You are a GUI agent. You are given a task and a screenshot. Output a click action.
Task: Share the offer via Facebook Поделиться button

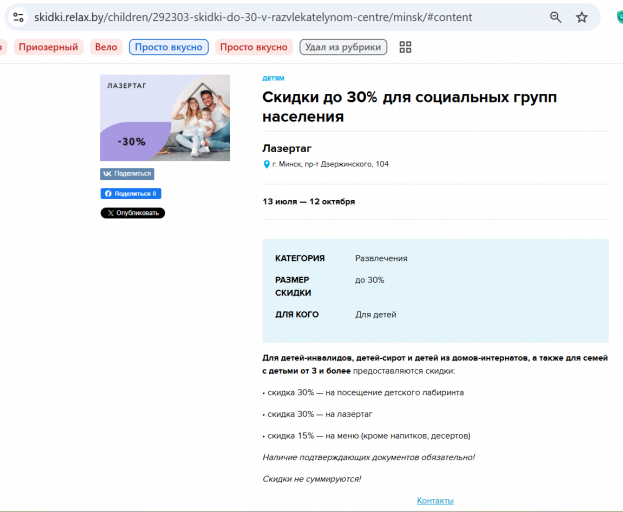pyautogui.click(x=131, y=193)
